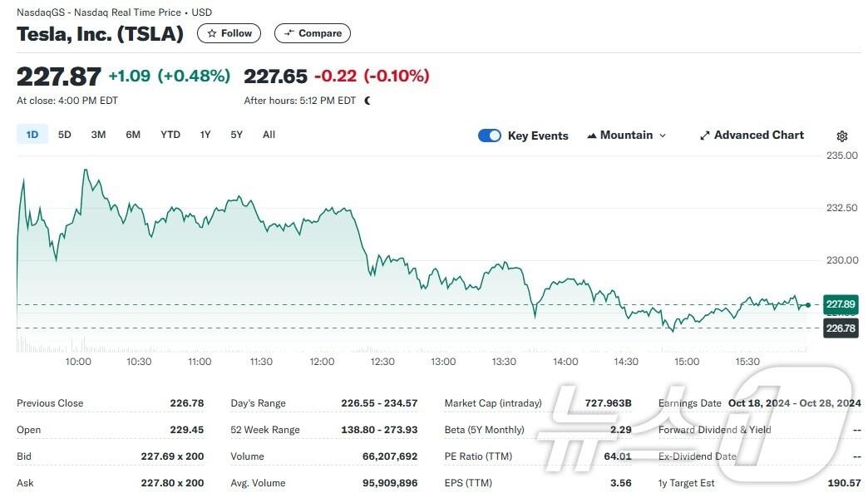Image resolution: width=868 pixels, height=498 pixels.
Task: Click the 52 Week Range value row
Action: (378, 429)
